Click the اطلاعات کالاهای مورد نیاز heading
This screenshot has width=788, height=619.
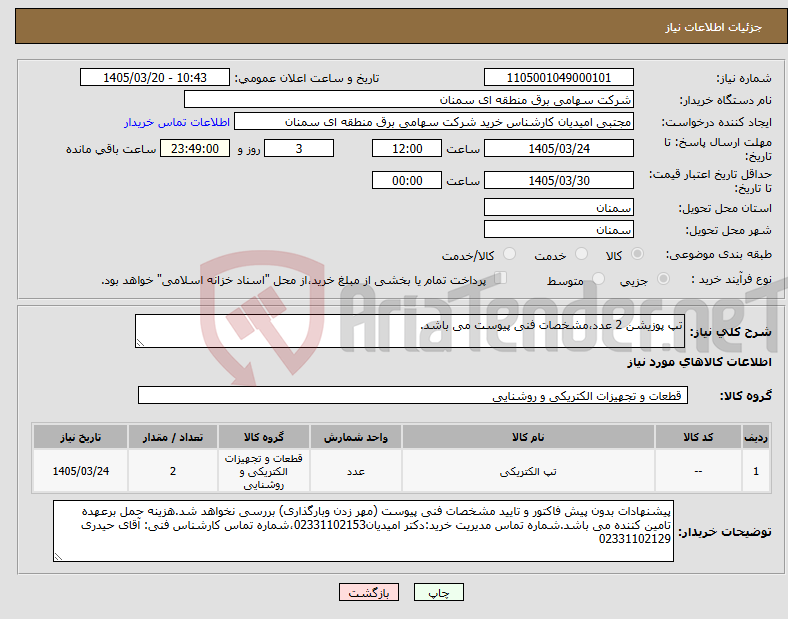click(699, 362)
